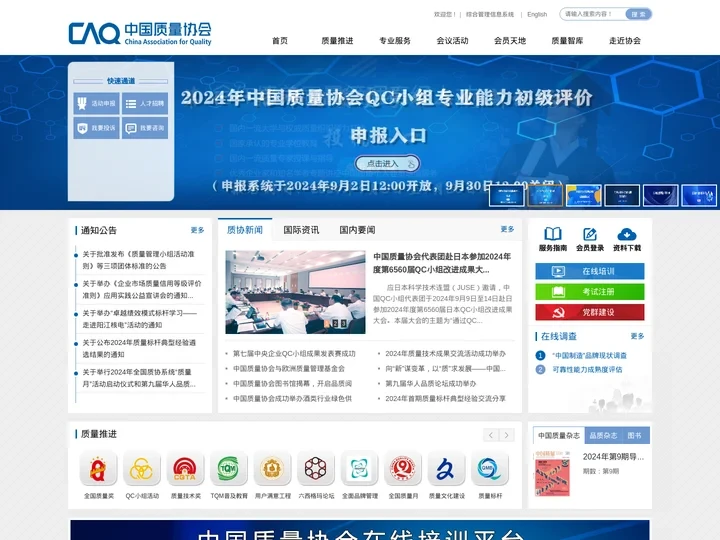Viewport: 720px width, 540px height.
Task: Select the first banner slide thumbnail
Action: 506,195
